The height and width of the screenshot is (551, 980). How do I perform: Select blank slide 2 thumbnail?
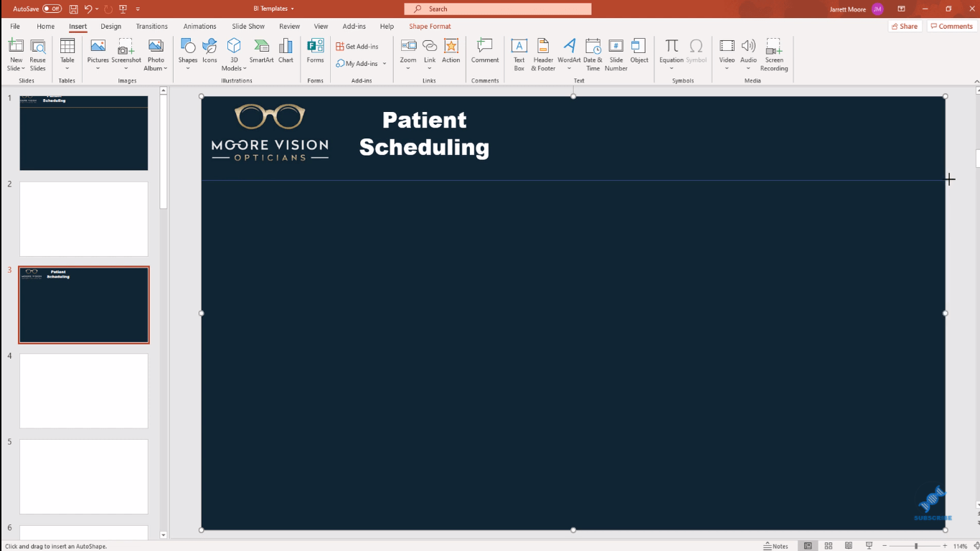[x=84, y=219]
